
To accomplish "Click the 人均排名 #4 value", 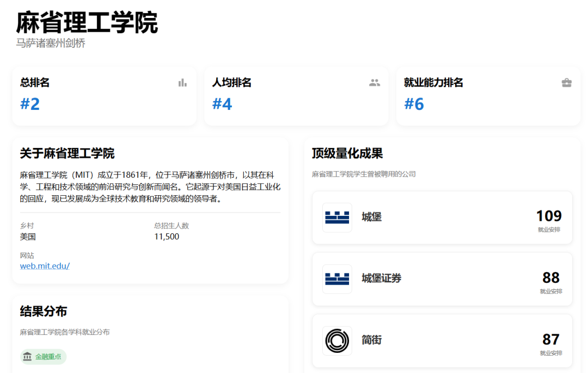I will click(222, 104).
